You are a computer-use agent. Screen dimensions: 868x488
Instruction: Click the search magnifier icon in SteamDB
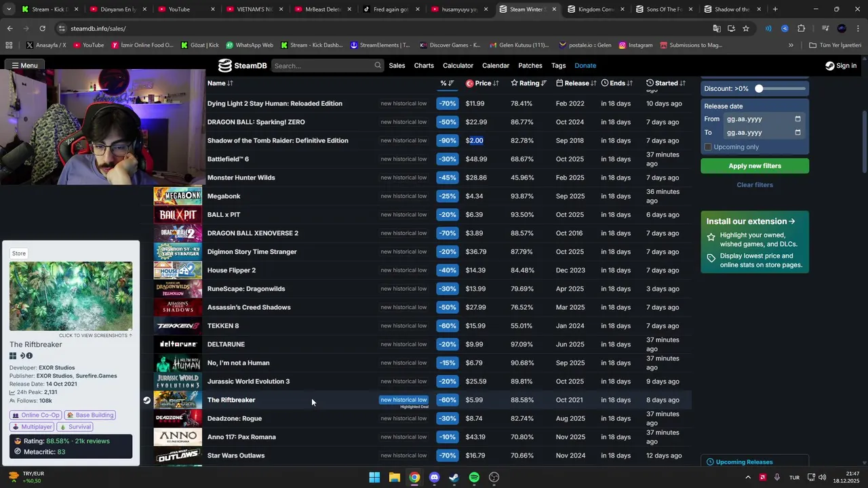(378, 66)
